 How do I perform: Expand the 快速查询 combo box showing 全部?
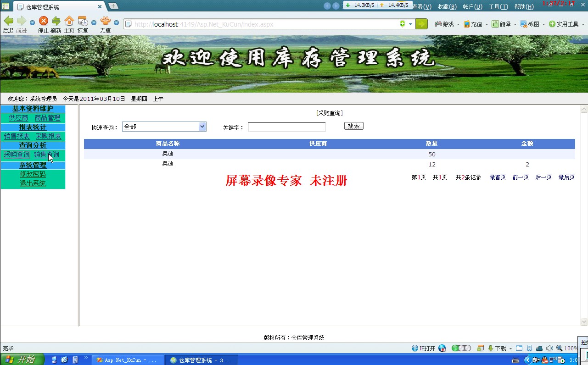tap(164, 127)
